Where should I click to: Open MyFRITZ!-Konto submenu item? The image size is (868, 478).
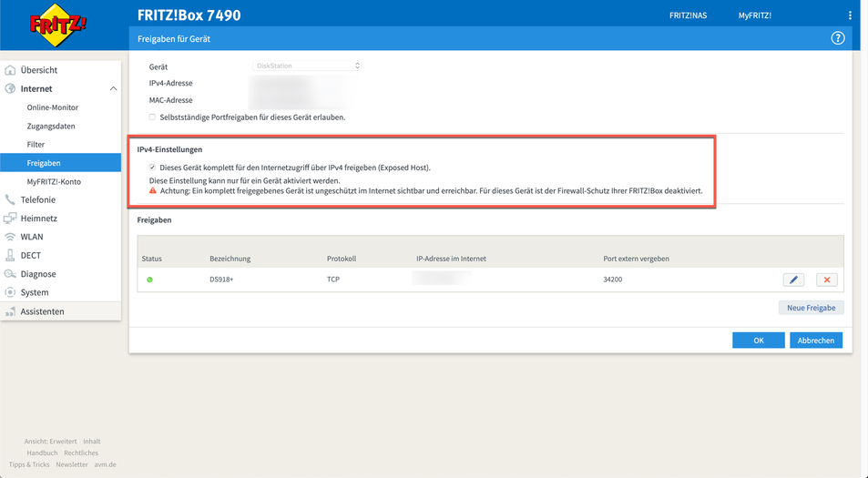click(x=54, y=181)
